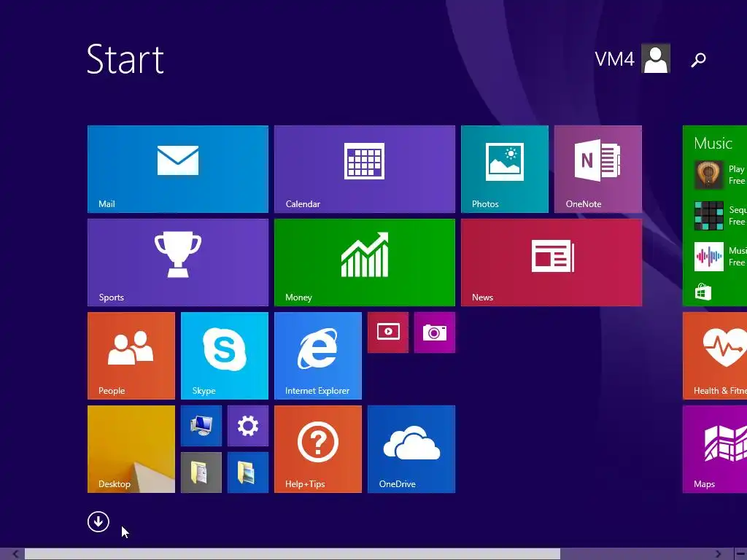Viewport: 747px width, 560px height.
Task: Open the News tile
Action: point(551,262)
